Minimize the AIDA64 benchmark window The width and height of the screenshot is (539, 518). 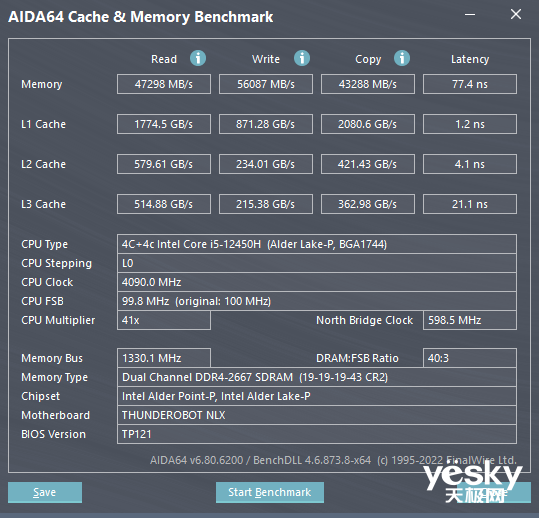tap(470, 14)
